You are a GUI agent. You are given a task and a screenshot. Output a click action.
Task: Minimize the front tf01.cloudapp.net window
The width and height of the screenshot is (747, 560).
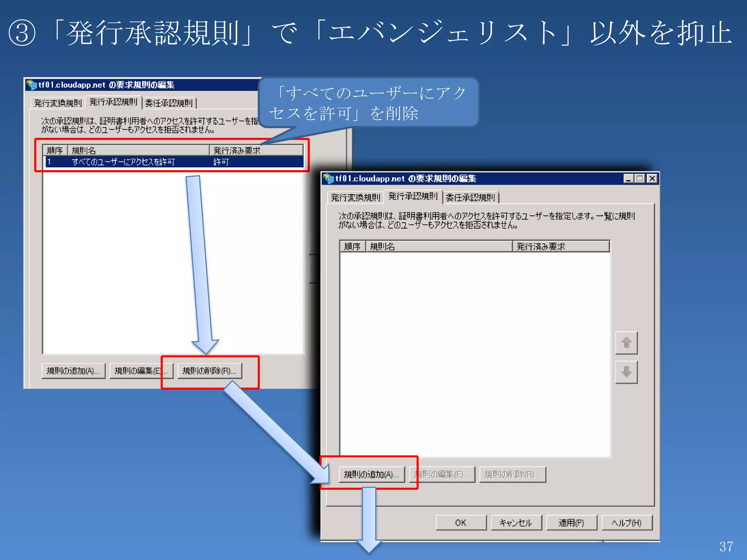click(x=628, y=178)
